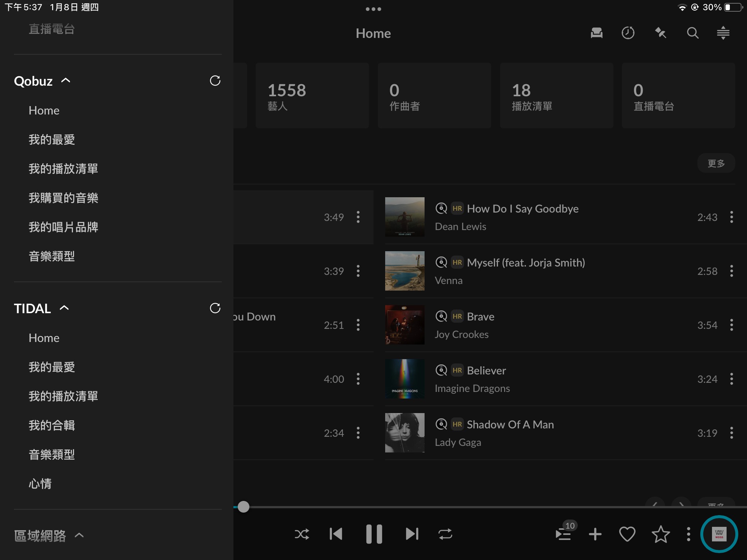Collapse the TIDAL section

point(64,308)
